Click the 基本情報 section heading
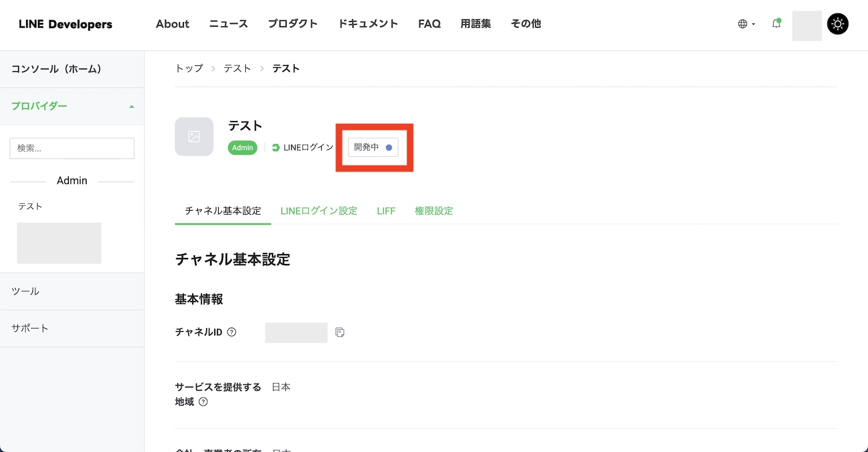Image resolution: width=868 pixels, height=452 pixels. click(199, 299)
